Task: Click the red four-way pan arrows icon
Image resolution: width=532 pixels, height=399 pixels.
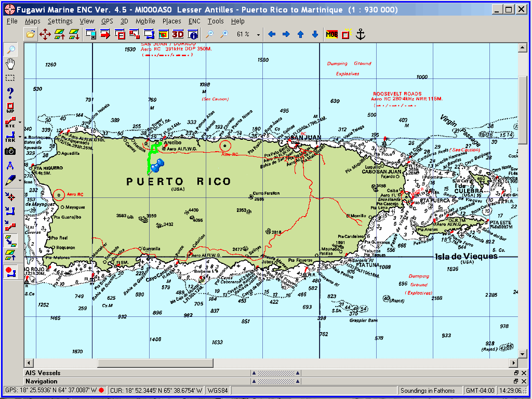Action: pyautogui.click(x=45, y=34)
